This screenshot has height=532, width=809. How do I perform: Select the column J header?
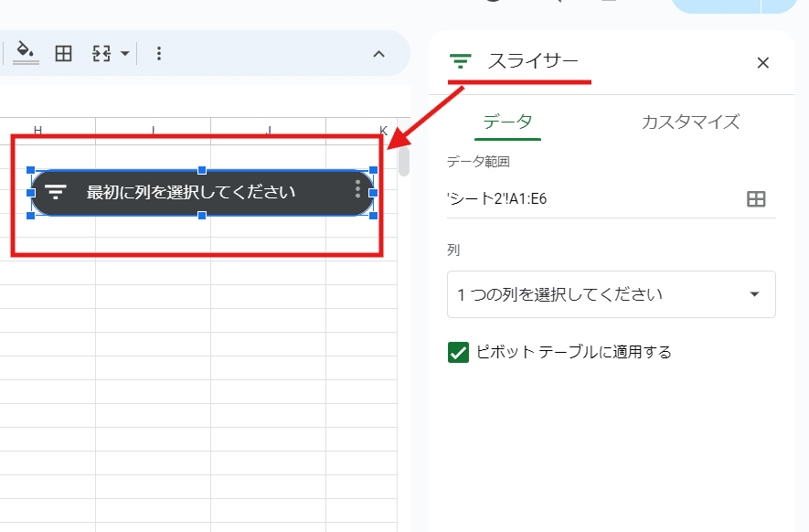coord(268,130)
